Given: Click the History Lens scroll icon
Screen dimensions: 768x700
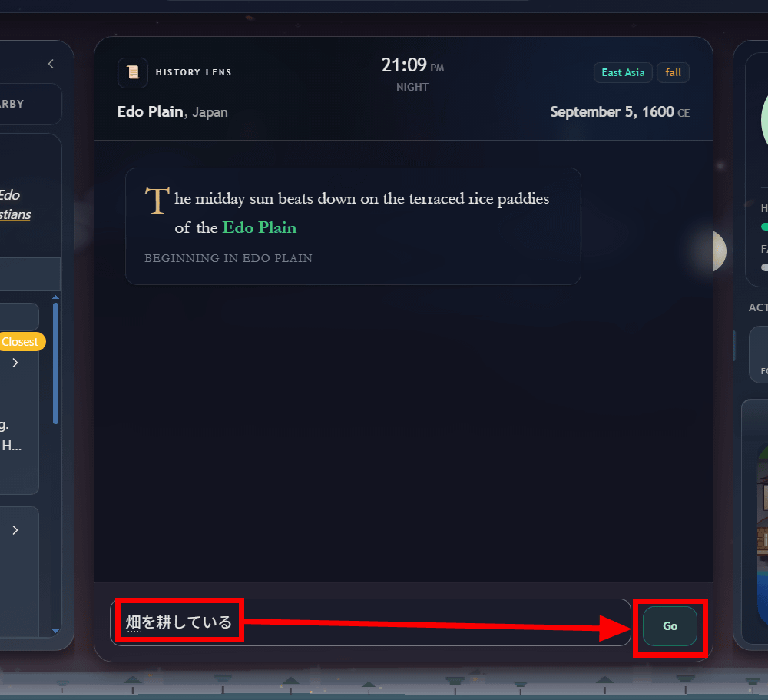Looking at the screenshot, I should pos(133,72).
